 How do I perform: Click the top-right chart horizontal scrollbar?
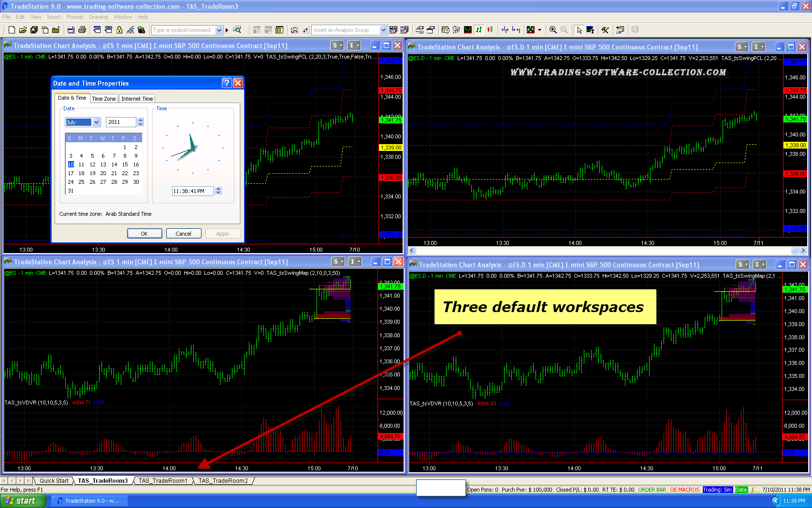coord(604,251)
